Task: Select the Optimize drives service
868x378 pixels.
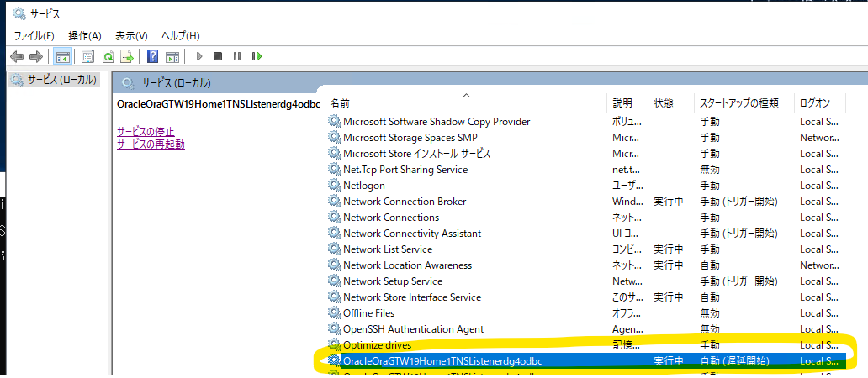Action: pos(378,345)
